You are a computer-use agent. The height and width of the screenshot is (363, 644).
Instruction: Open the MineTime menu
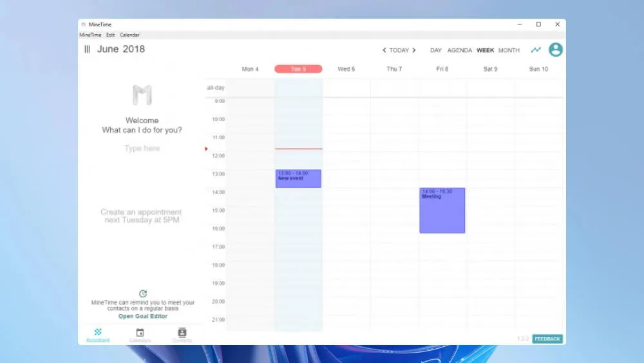(x=90, y=35)
